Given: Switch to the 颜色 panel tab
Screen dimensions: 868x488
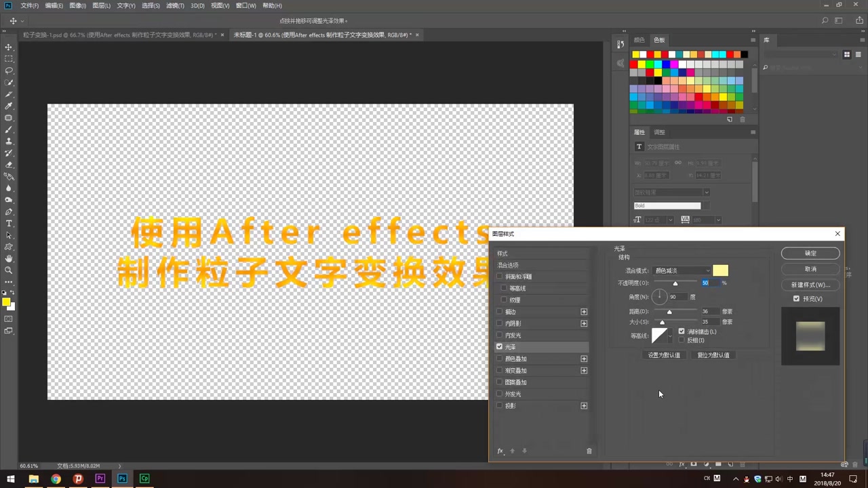Looking at the screenshot, I should [x=639, y=40].
